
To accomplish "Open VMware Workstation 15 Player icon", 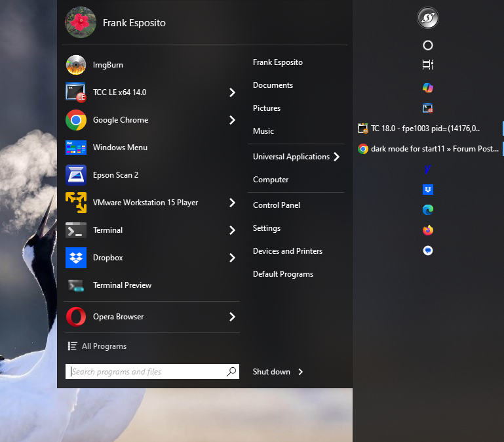I will 76,203.
